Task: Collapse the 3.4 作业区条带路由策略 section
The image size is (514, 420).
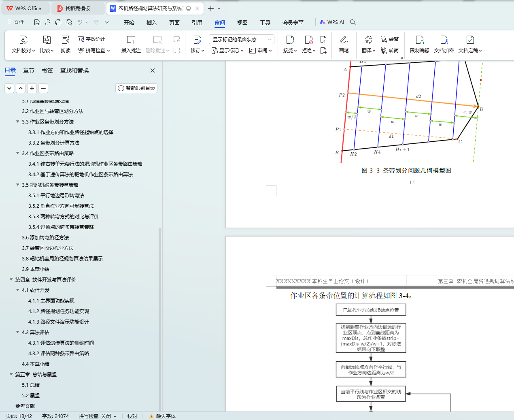Action: pos(17,153)
